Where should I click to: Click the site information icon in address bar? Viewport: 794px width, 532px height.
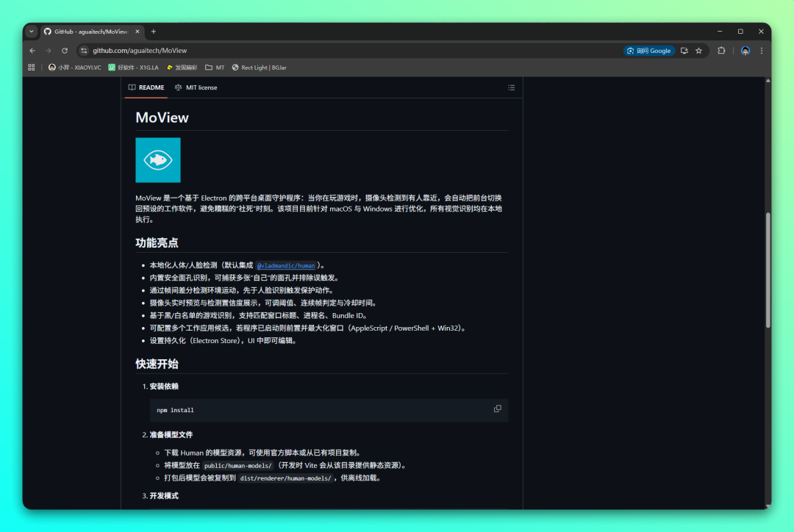84,51
